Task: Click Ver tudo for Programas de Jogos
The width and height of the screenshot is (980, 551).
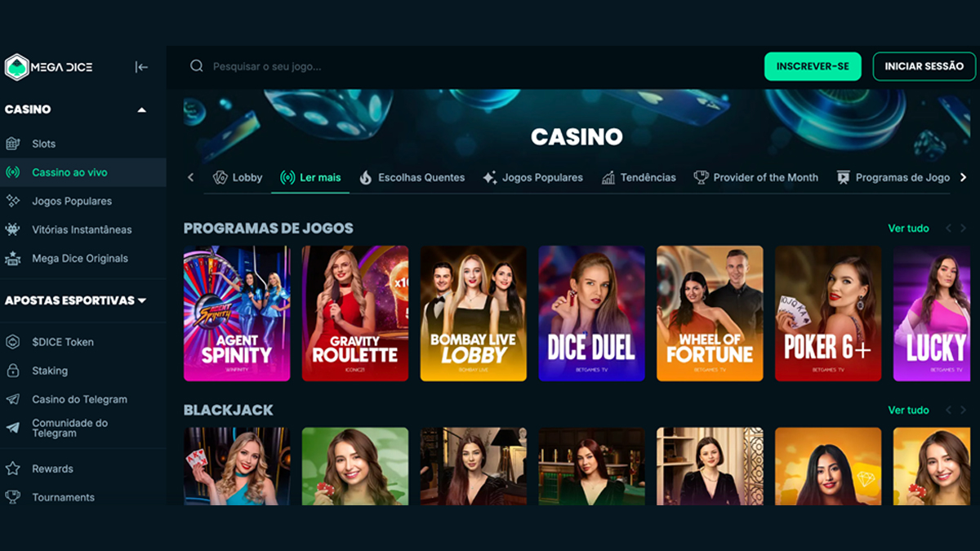Action: click(908, 229)
